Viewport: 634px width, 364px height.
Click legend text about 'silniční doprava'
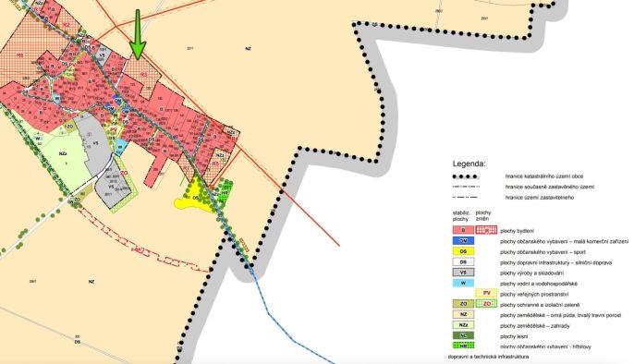[x=556, y=262]
